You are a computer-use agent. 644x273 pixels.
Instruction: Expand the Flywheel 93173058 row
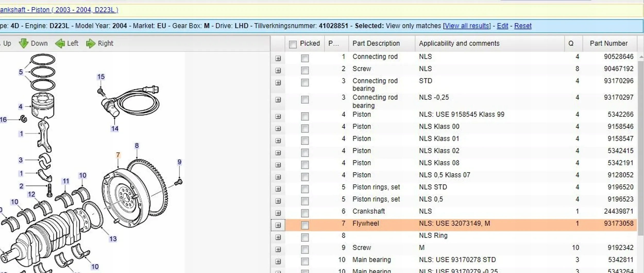[x=278, y=225]
